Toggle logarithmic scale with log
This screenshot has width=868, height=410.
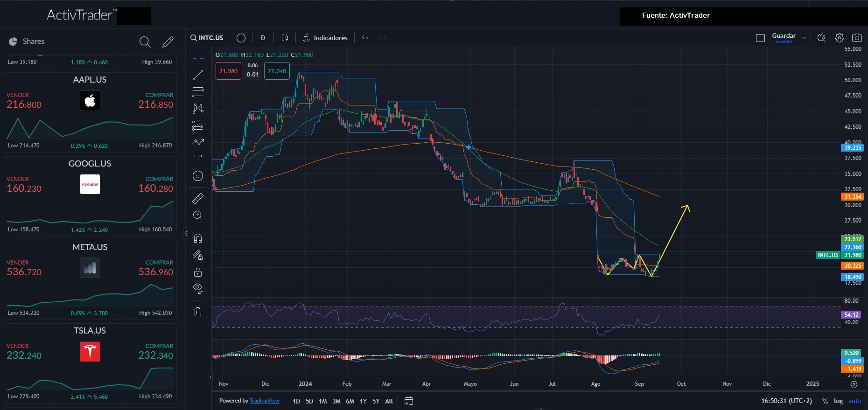[x=838, y=401]
